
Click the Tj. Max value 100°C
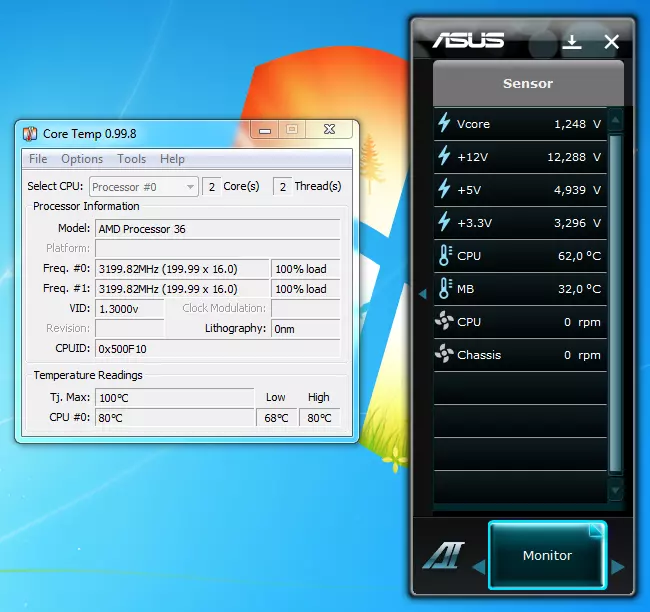coord(175,398)
